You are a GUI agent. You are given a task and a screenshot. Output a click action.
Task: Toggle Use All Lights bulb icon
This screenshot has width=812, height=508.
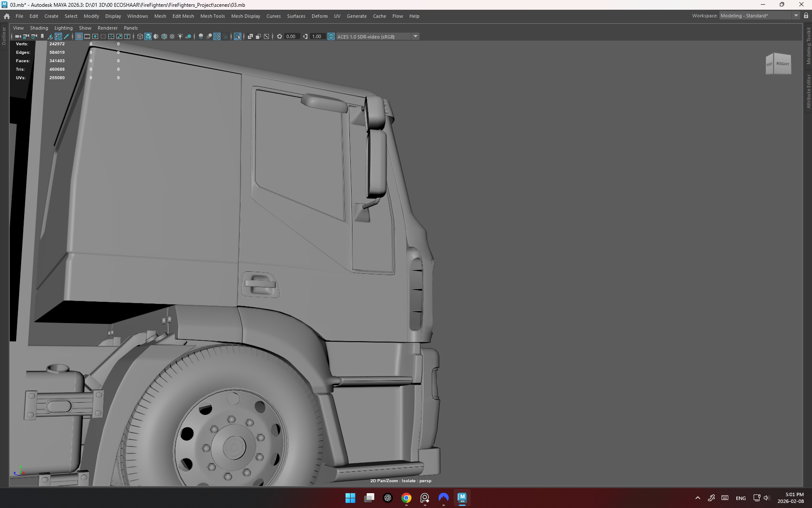coord(180,36)
